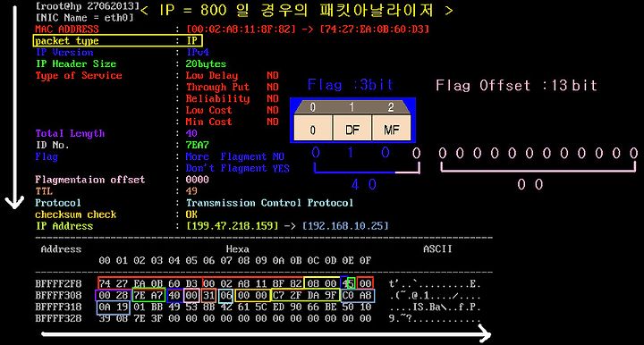This screenshot has width=644, height=345.
Task: Click the 'Protocol' label
Action: tap(58, 203)
